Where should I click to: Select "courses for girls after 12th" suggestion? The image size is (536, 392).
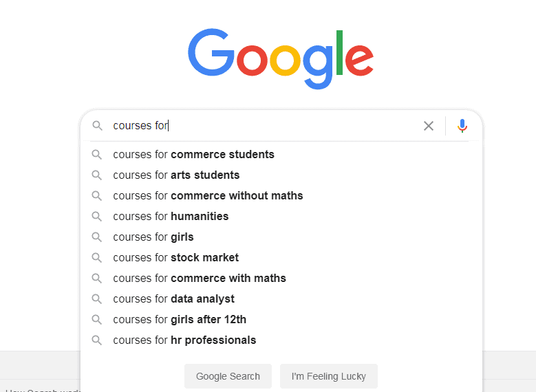pyautogui.click(x=180, y=320)
